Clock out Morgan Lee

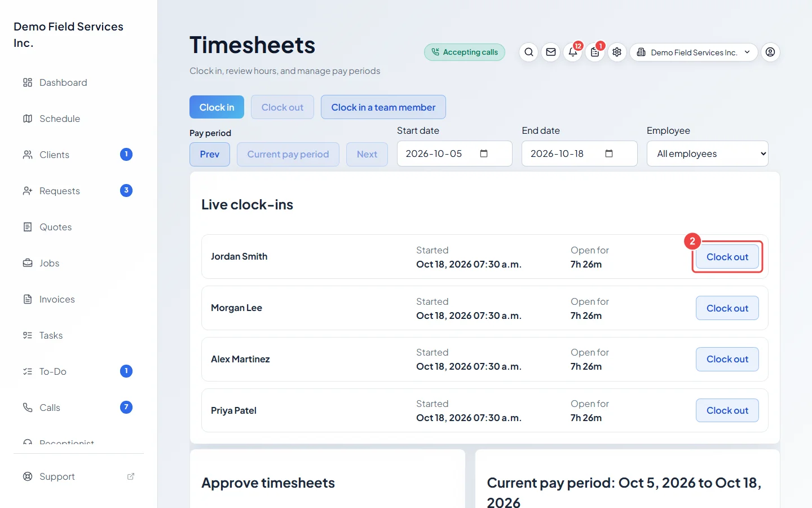(727, 308)
